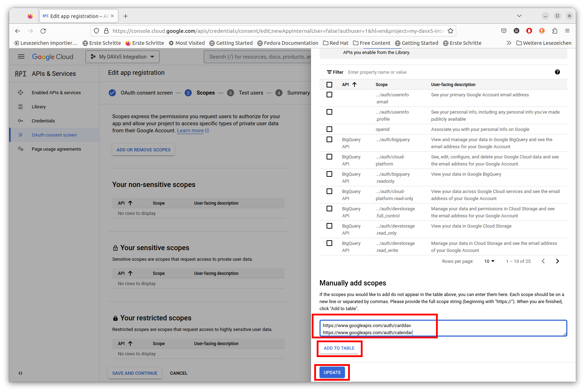Click the Filter icon in scopes panel
This screenshot has width=585, height=392.
pos(329,72)
